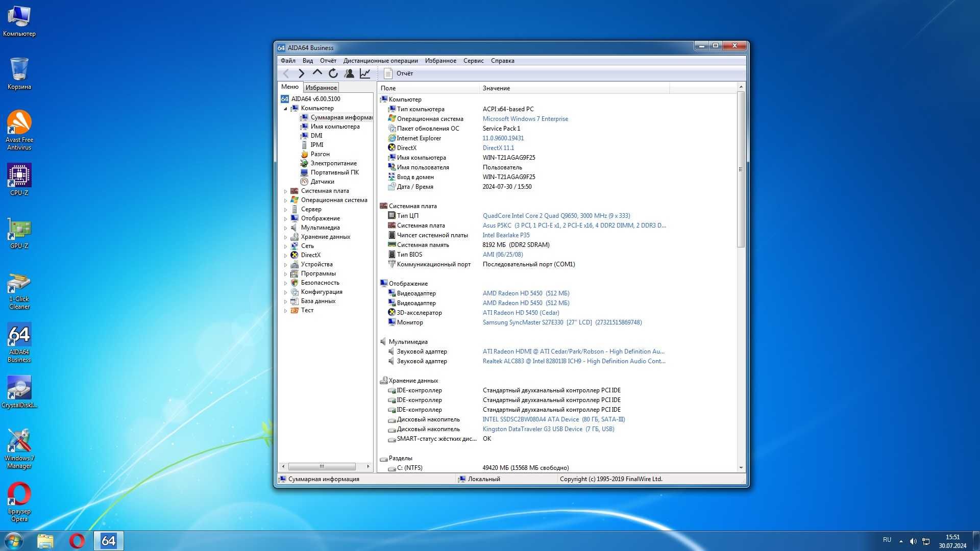Open CrystalDiskInfo desktop shortcut
Viewport: 980px width, 551px height.
click(x=19, y=392)
